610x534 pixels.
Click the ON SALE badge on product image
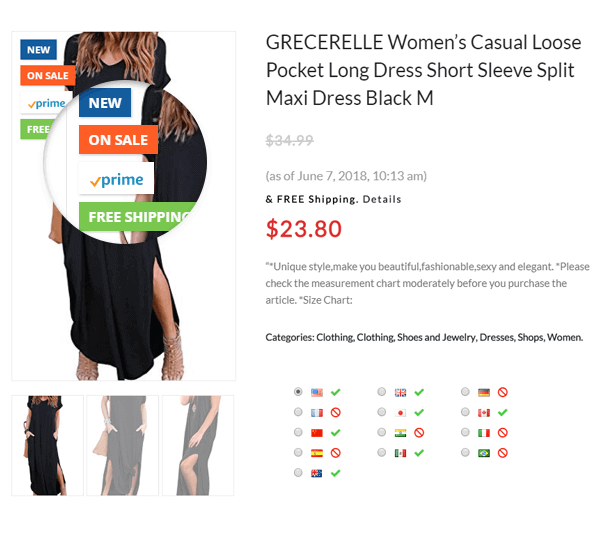click(47, 75)
